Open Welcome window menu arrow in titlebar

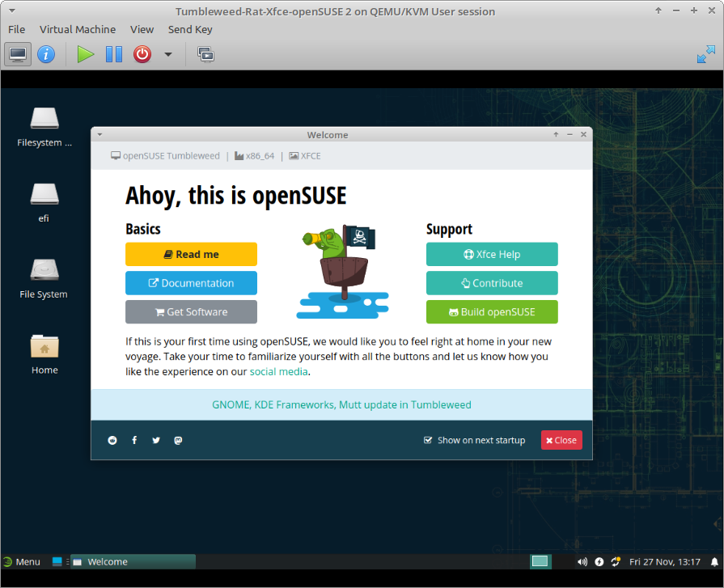99,134
